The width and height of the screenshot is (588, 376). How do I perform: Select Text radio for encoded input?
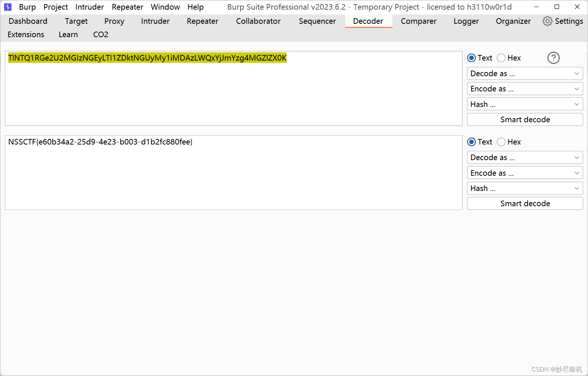coord(471,58)
